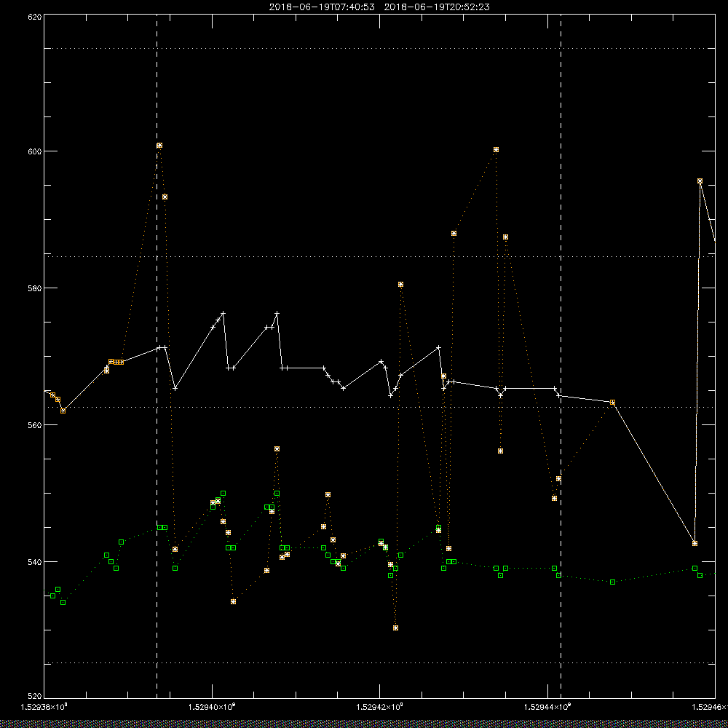Screen dimensions: 728x728
Task: Pick the orange data point peaking just above 580
Action: (x=400, y=284)
